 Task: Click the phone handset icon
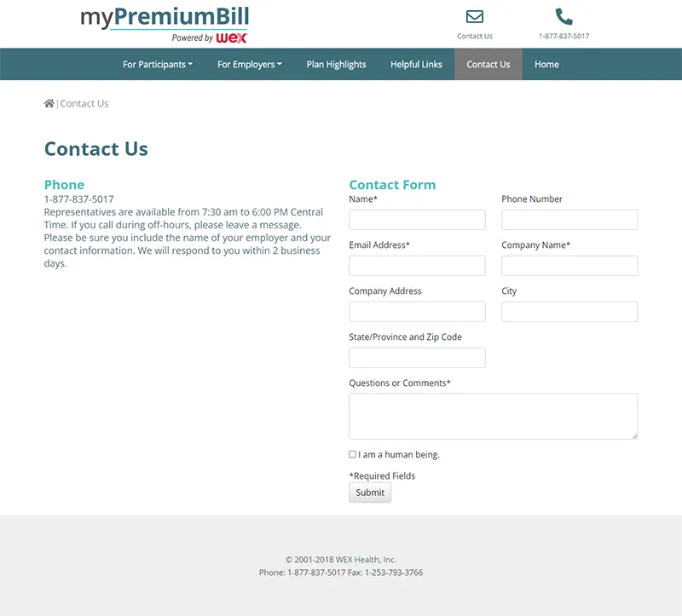564,17
